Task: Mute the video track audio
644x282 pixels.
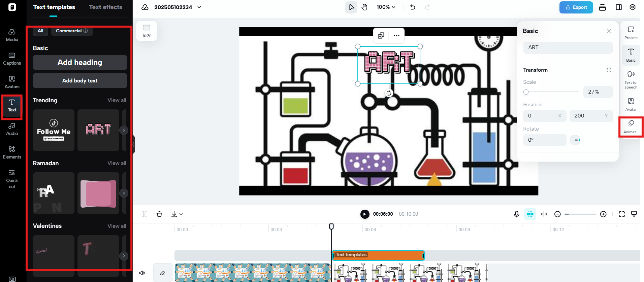Action: point(142,273)
